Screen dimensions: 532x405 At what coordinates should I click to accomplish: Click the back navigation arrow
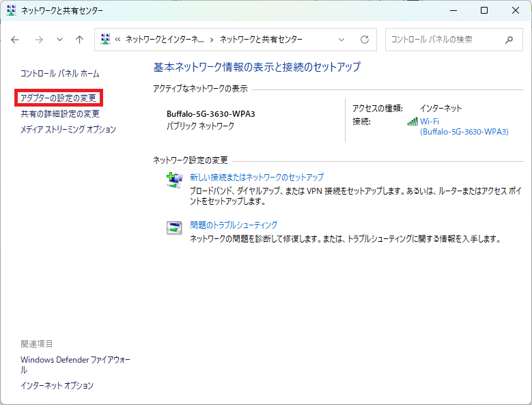tap(16, 40)
